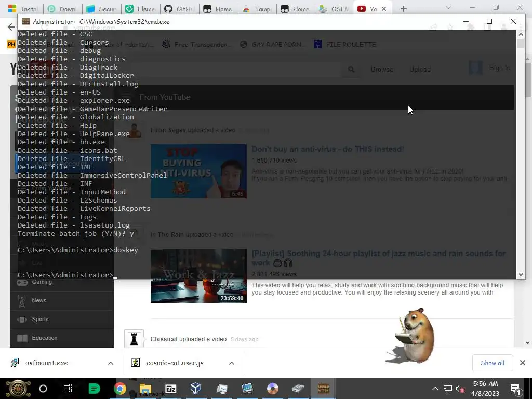This screenshot has height=399, width=532.
Task: Open the Install tab with Windows logo
Action: click(22, 9)
